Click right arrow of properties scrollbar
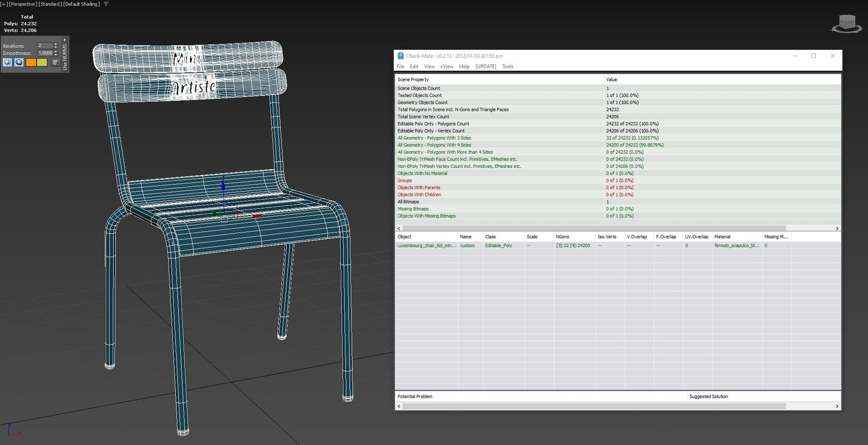The width and height of the screenshot is (868, 445). click(837, 228)
